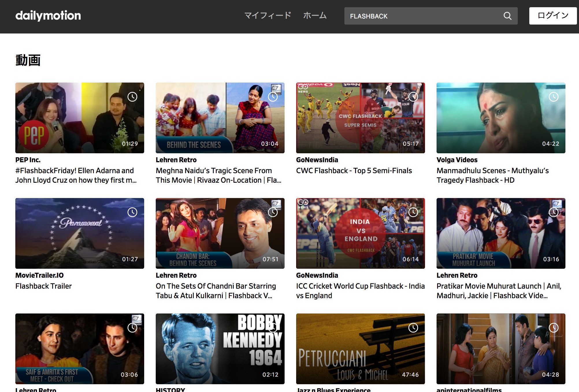Watch later icon on India vs England video
579x392 pixels.
tap(413, 212)
